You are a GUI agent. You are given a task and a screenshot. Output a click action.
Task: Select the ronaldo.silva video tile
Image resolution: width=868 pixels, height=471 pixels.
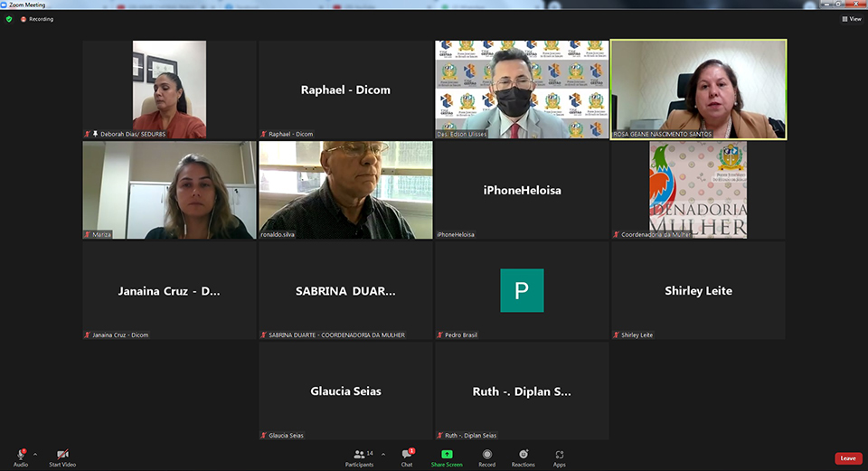[x=345, y=190]
